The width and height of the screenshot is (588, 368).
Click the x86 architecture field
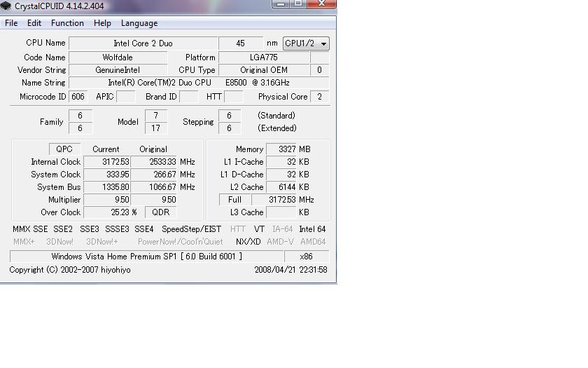[307, 257]
